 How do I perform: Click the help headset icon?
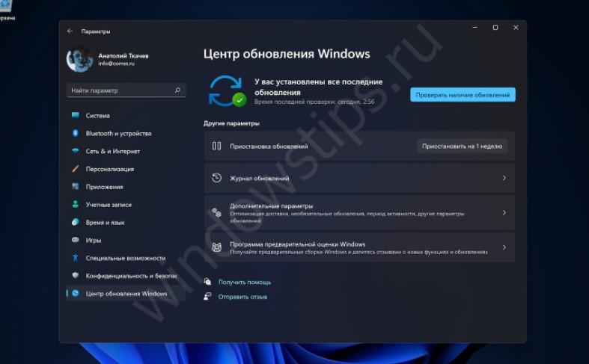[207, 282]
